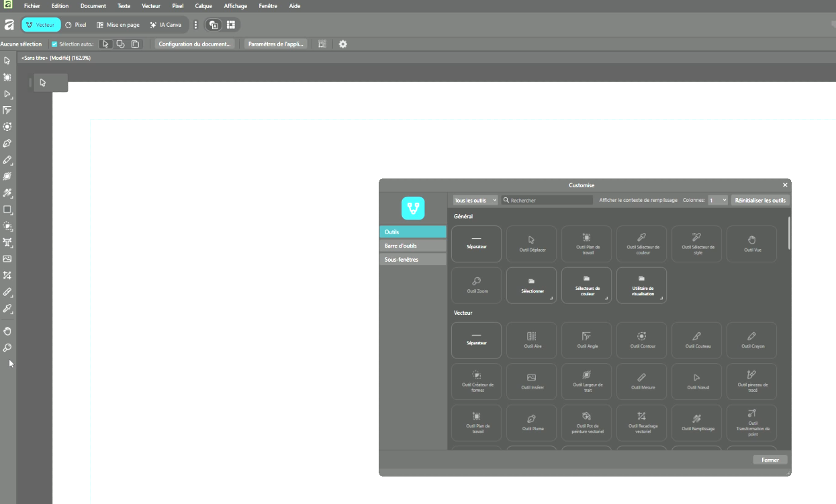Choose the Outil Nœud tile
This screenshot has height=504, width=836.
click(x=696, y=381)
